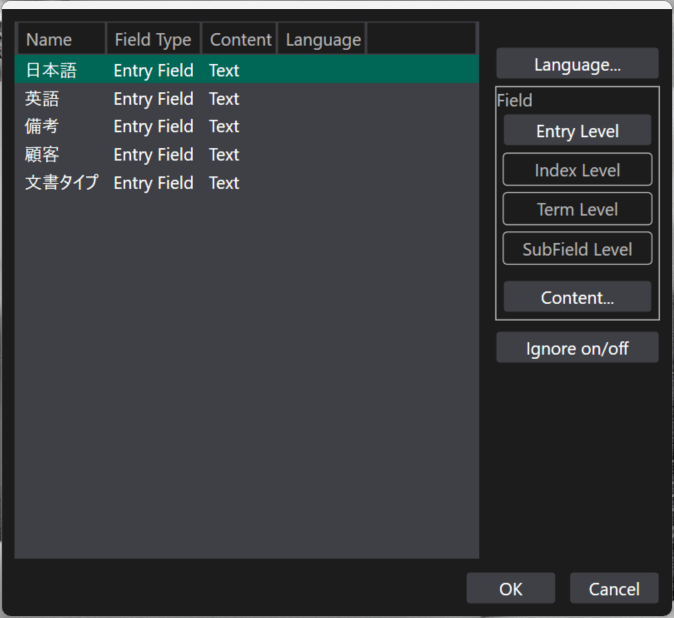The height and width of the screenshot is (618, 674).
Task: Confirm the dialog with OK
Action: click(510, 589)
